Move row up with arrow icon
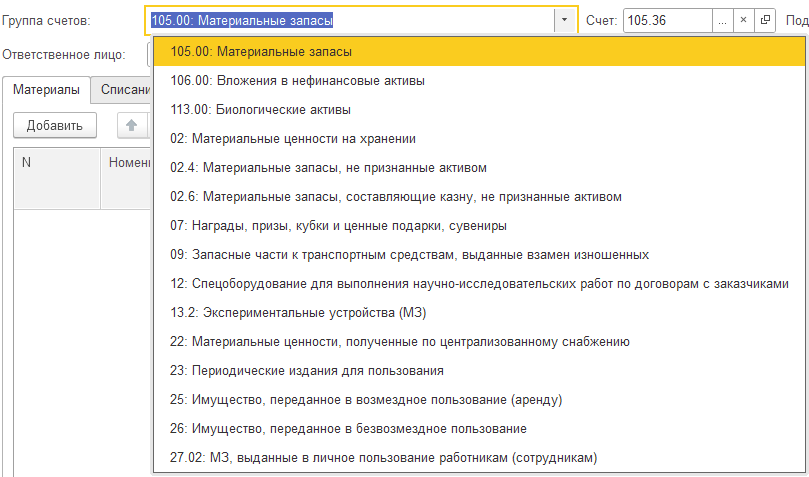 point(132,125)
